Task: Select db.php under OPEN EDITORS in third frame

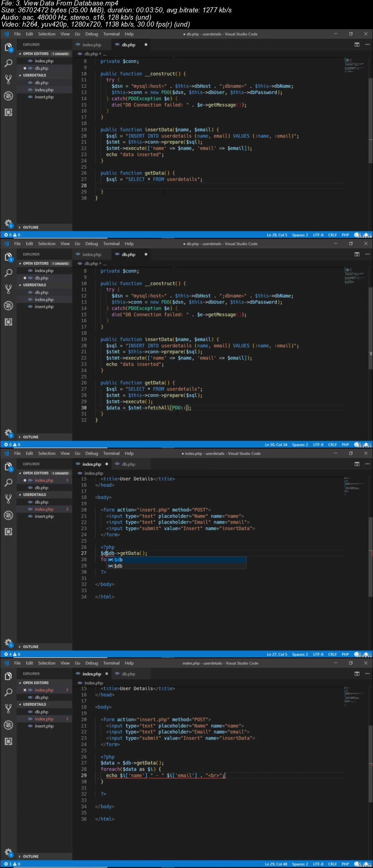Action: 42,488
